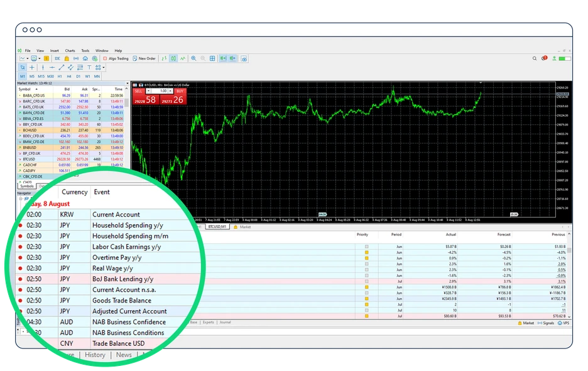
Task: Open the Market tab beside chart tabs
Action: pyautogui.click(x=242, y=227)
